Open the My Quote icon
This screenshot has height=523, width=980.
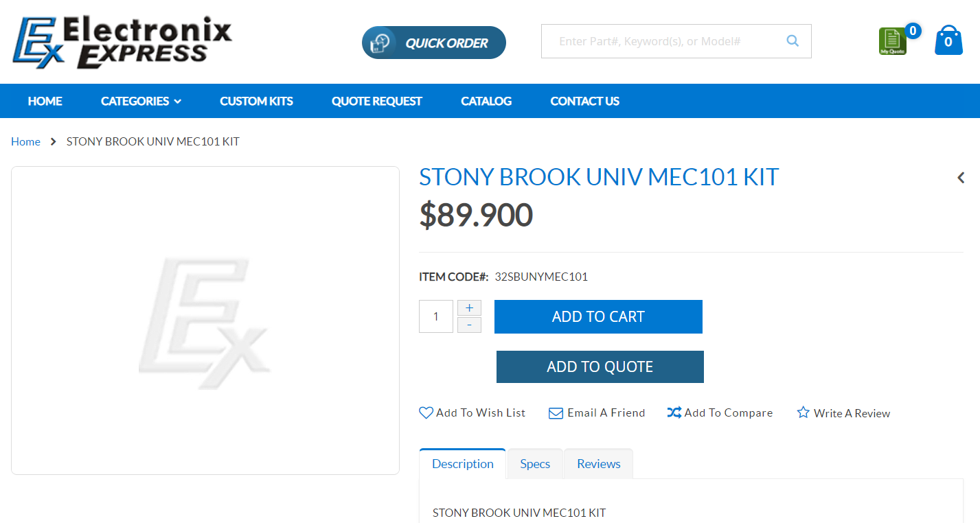[892, 41]
